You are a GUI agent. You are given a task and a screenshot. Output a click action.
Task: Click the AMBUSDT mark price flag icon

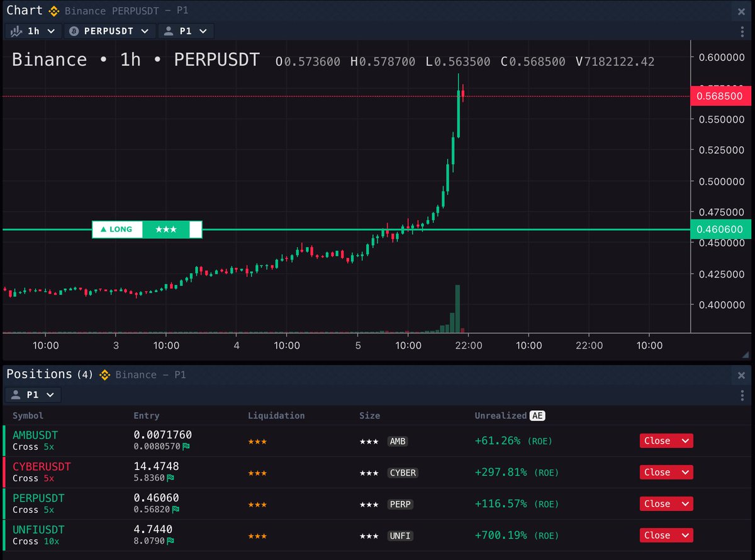pyautogui.click(x=186, y=447)
